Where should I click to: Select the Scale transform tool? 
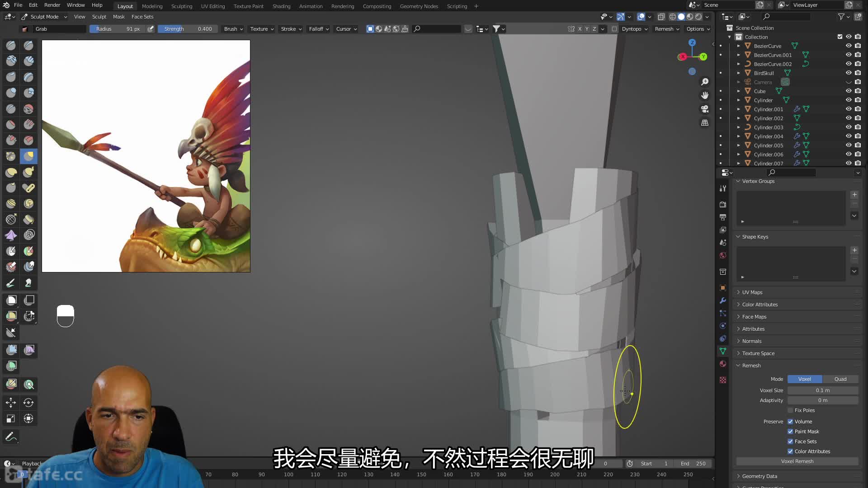(11, 419)
